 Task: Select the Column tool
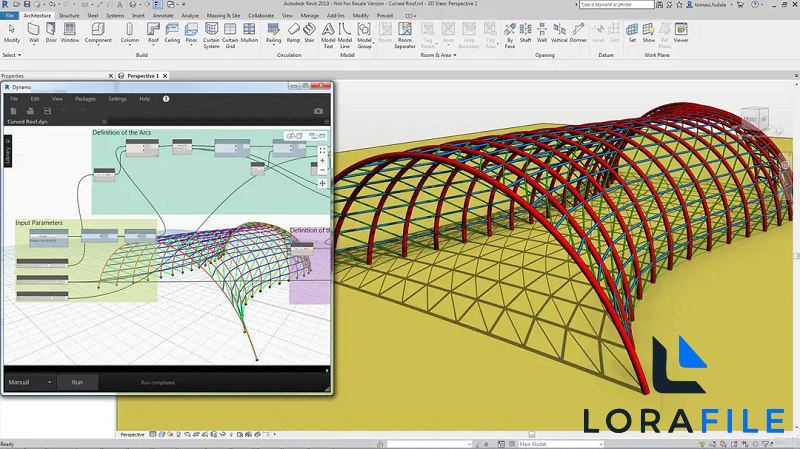tap(130, 33)
